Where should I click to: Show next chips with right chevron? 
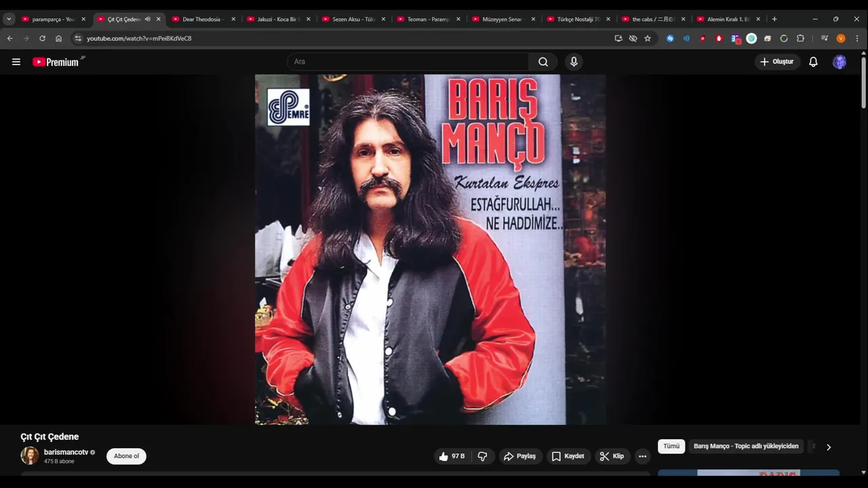(828, 447)
